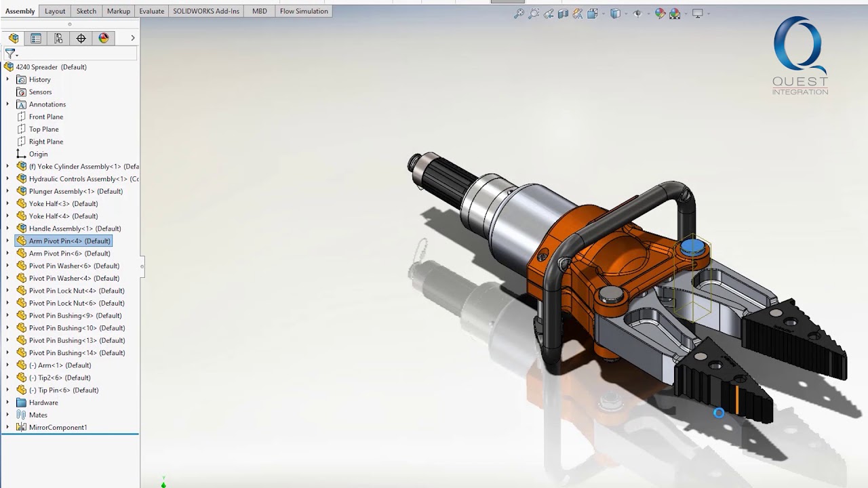Screen dimensions: 868x488
Task: Expand the Annotations node
Action: [x=7, y=104]
